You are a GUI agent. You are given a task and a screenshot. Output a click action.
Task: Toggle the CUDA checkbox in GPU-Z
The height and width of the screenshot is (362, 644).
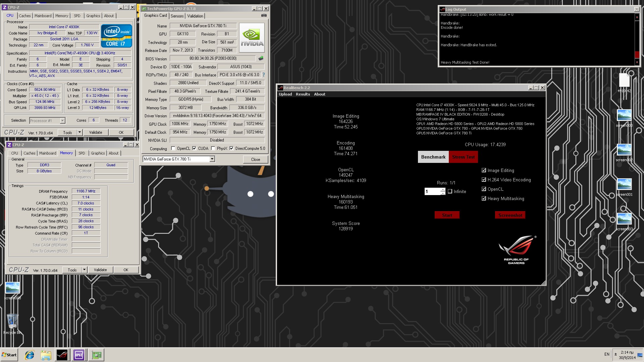[194, 148]
